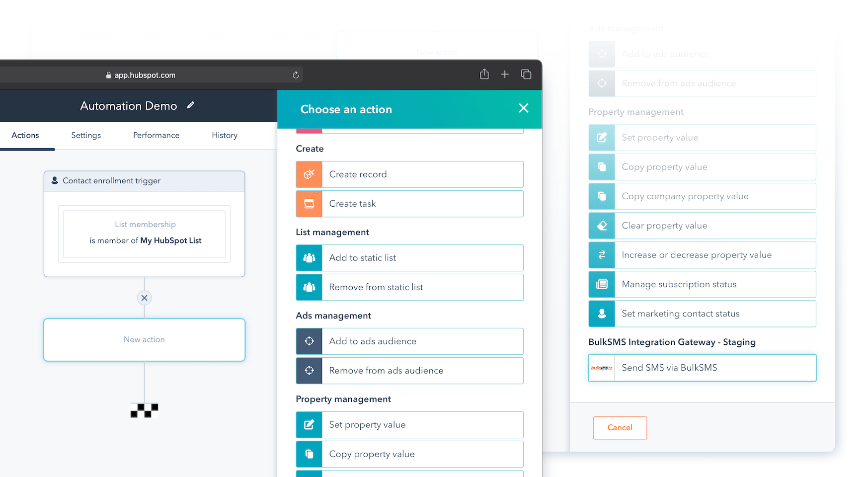Click the Set marketing contact status icon
Viewport: 868px width, 477px height.
(x=602, y=314)
